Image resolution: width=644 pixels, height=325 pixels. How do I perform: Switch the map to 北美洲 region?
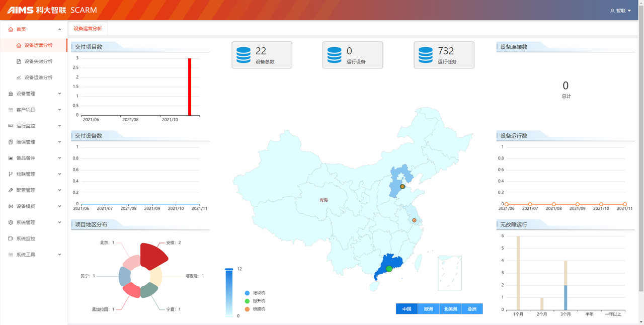450,309
